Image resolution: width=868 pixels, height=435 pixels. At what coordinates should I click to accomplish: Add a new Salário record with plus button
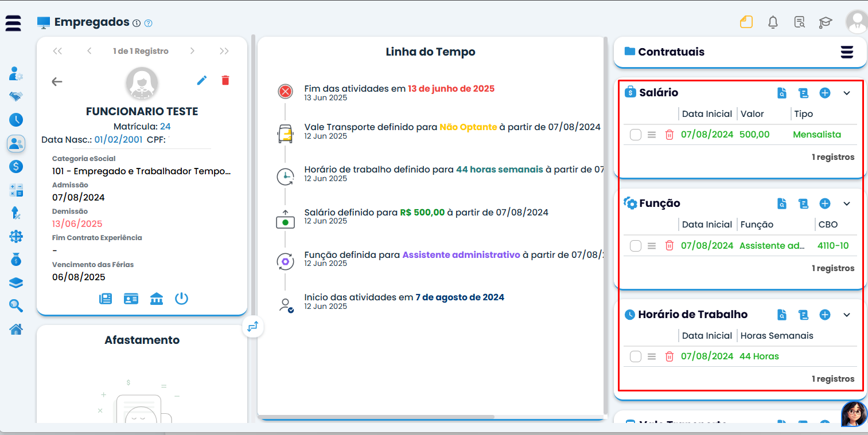point(825,93)
